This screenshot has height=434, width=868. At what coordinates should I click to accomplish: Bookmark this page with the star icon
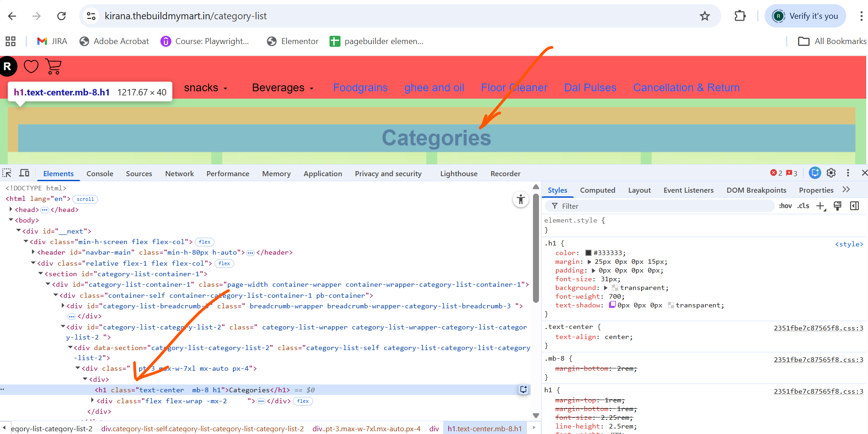(x=705, y=16)
